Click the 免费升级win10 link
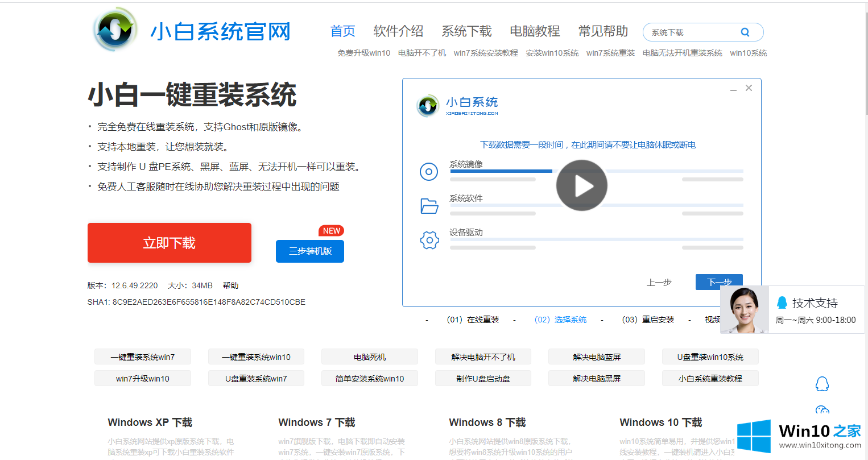This screenshot has height=460, width=868. click(364, 53)
